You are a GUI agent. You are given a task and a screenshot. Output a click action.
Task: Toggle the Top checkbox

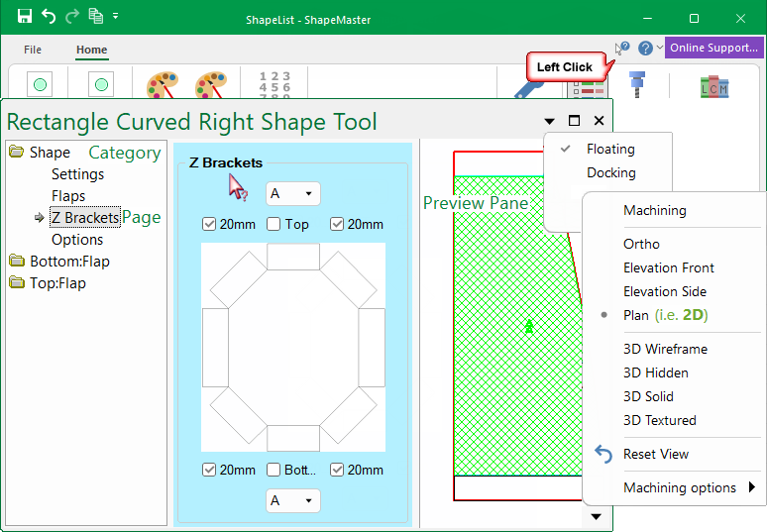pos(274,224)
